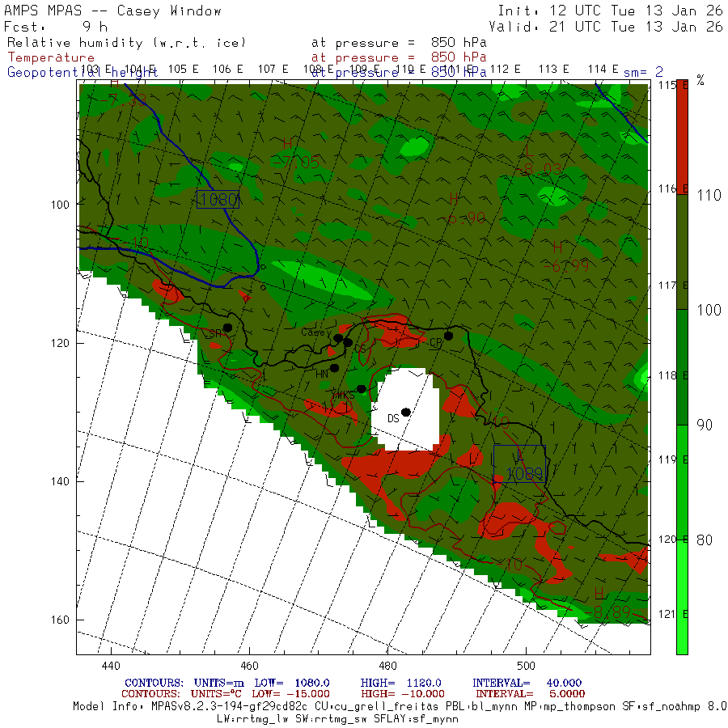Viewport: 728px width, 728px height.
Task: Click the blue 'Geopotential height' field label
Action: coord(83,73)
